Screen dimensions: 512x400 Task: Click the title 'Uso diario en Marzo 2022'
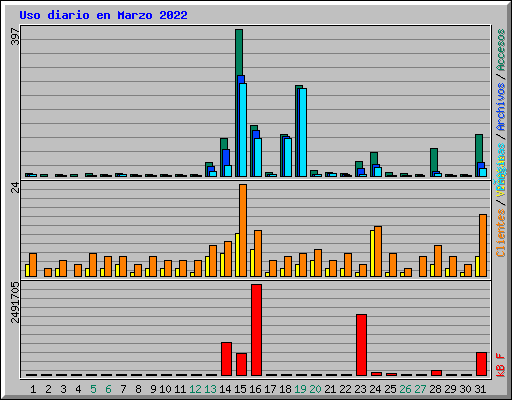point(103,15)
